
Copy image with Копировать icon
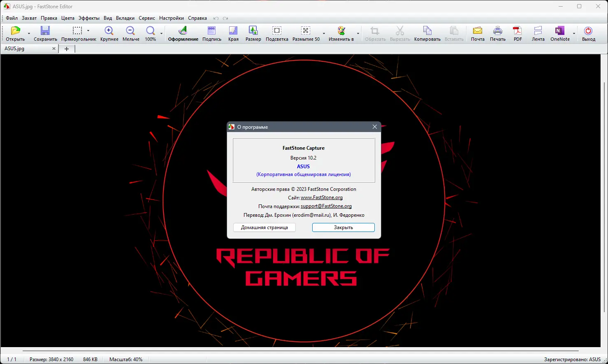point(427,31)
